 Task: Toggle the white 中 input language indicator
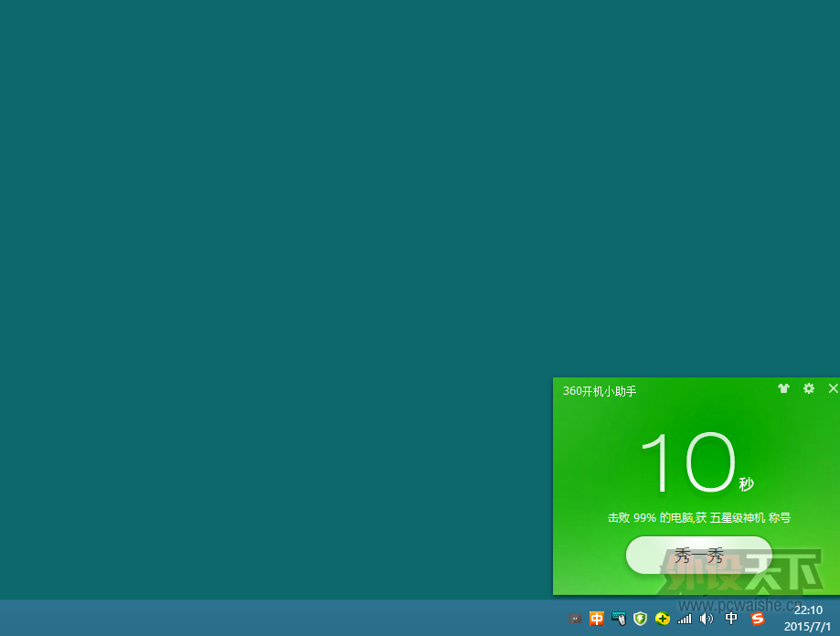tap(731, 619)
